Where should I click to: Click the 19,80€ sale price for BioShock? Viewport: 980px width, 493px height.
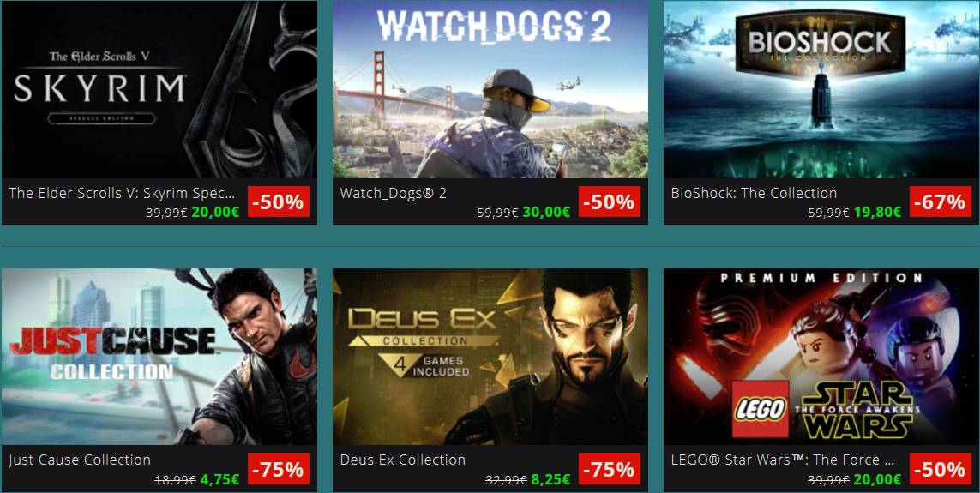(877, 213)
